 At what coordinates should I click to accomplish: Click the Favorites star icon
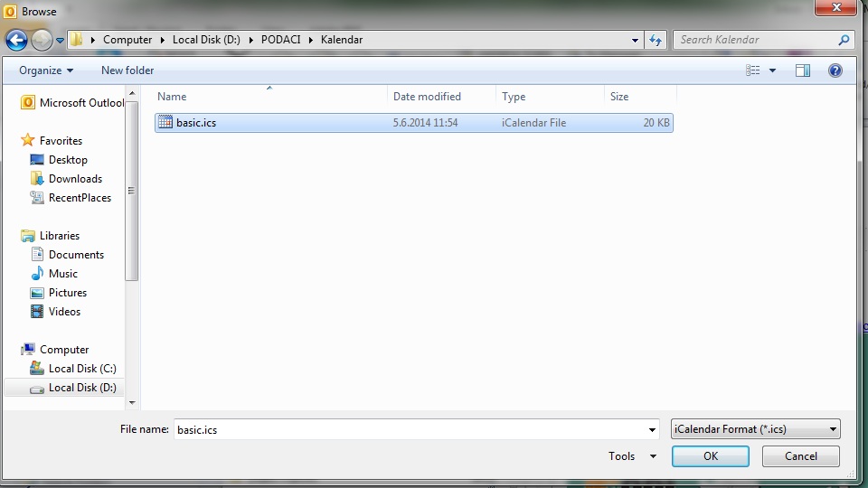click(x=28, y=140)
